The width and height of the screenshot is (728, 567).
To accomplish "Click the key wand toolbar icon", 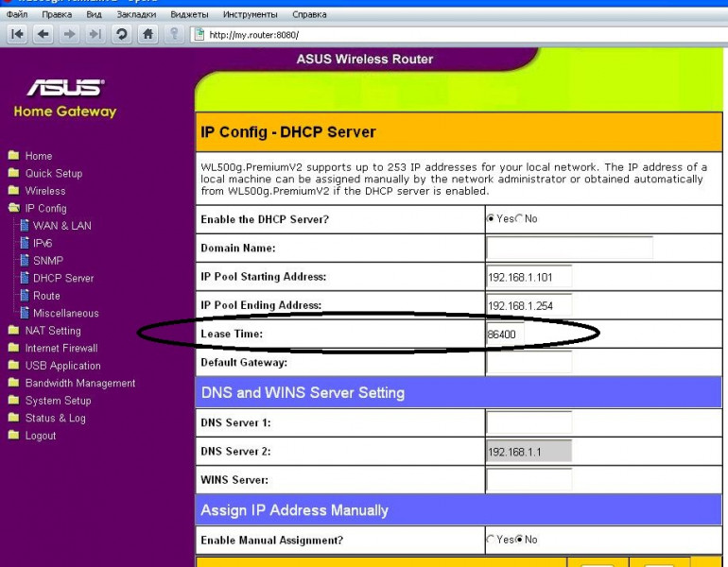I will (x=174, y=34).
